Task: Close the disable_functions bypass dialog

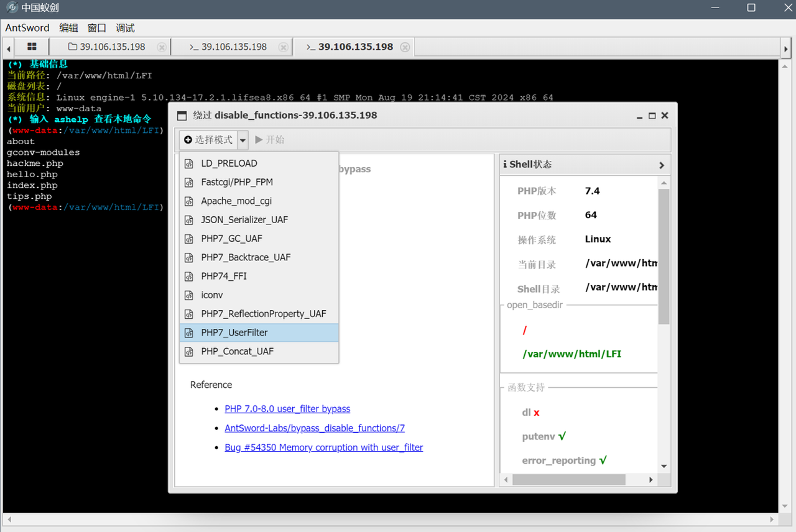Action: 665,116
